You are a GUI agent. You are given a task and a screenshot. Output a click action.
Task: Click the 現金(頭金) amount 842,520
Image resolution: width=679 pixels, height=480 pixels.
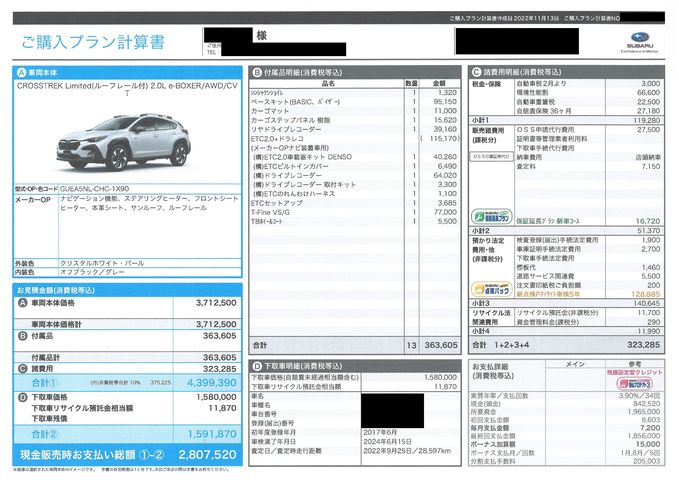(647, 404)
